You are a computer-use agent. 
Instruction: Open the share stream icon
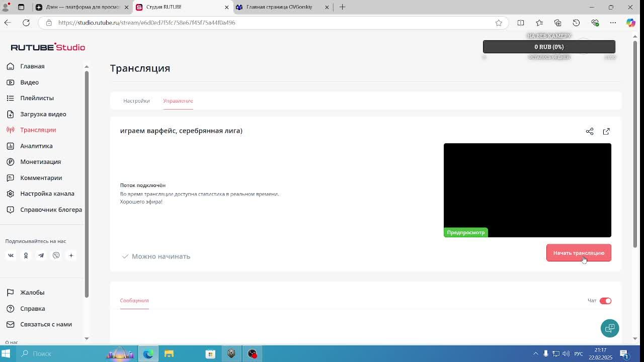pyautogui.click(x=590, y=131)
